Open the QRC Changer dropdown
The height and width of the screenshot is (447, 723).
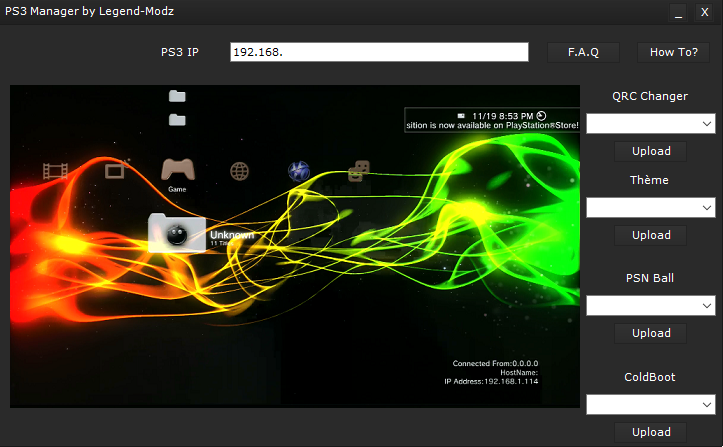651,124
